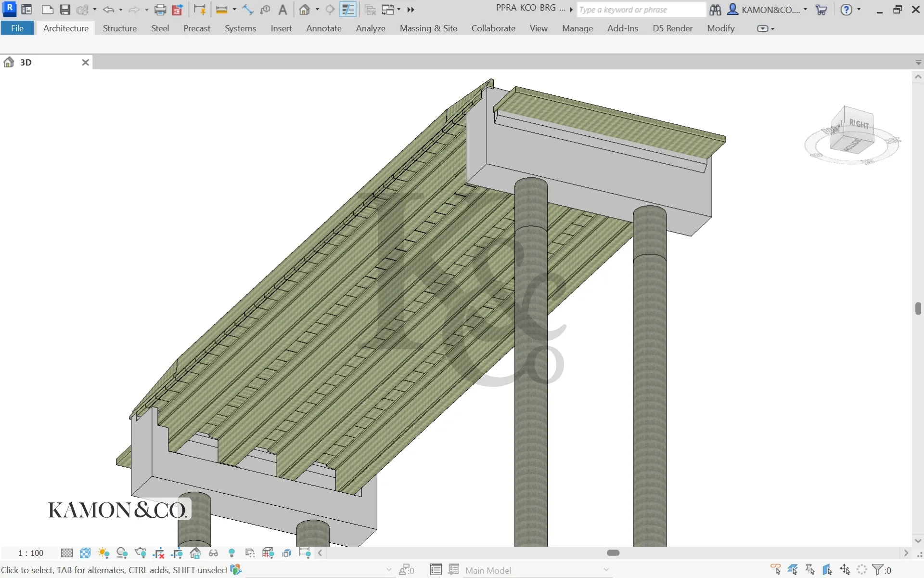Expand the ribbon display mode dropdown
This screenshot has width=924, height=578.
pos(766,28)
